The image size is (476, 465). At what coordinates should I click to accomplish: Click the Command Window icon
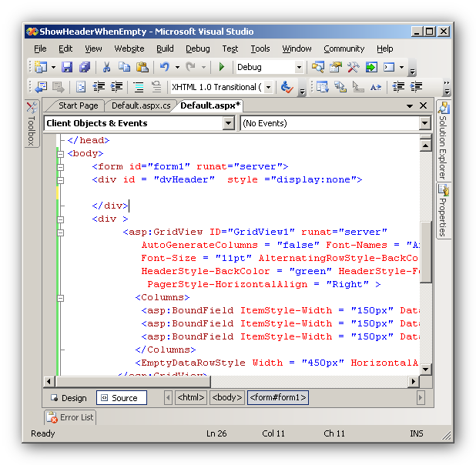point(389,67)
